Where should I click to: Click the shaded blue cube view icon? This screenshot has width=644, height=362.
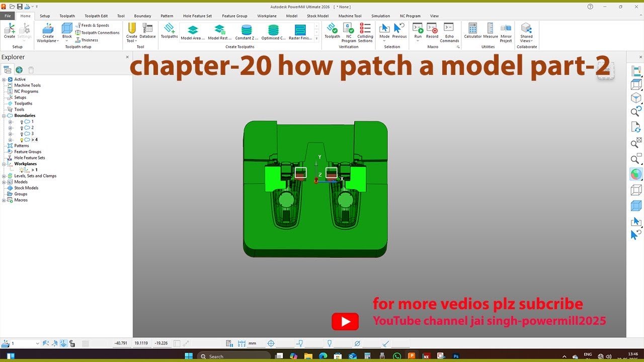(x=636, y=206)
